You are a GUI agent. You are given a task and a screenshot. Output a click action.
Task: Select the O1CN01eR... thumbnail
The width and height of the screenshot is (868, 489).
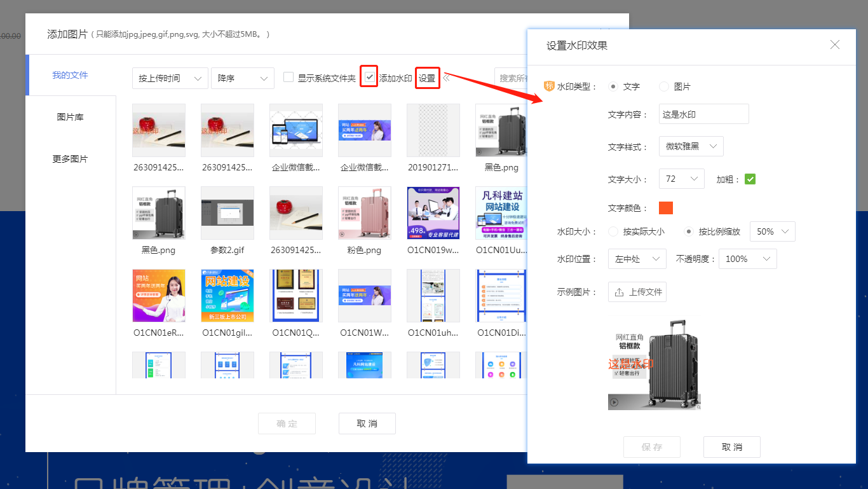coord(159,296)
